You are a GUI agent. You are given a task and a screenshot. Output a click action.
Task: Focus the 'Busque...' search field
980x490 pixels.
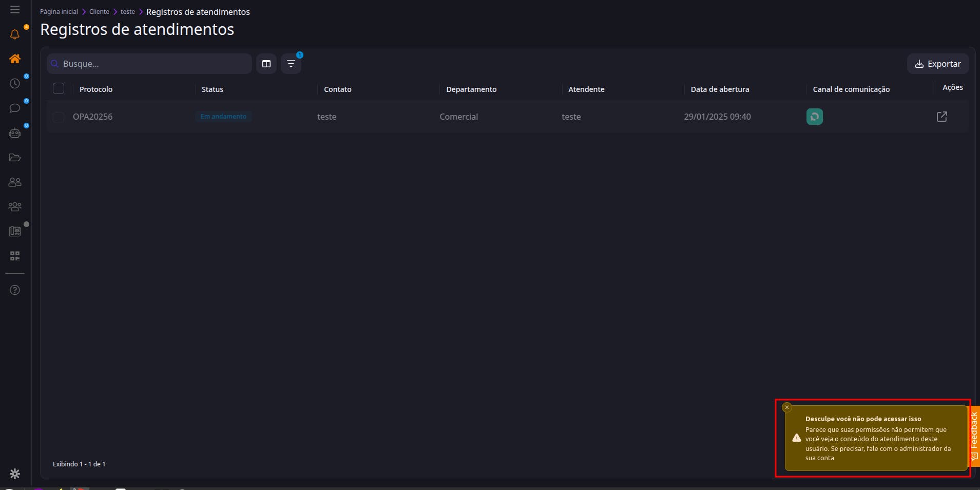point(149,64)
